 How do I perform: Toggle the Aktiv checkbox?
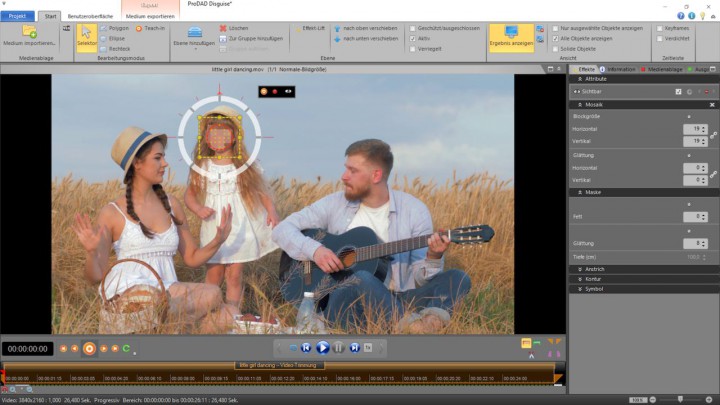click(x=413, y=37)
